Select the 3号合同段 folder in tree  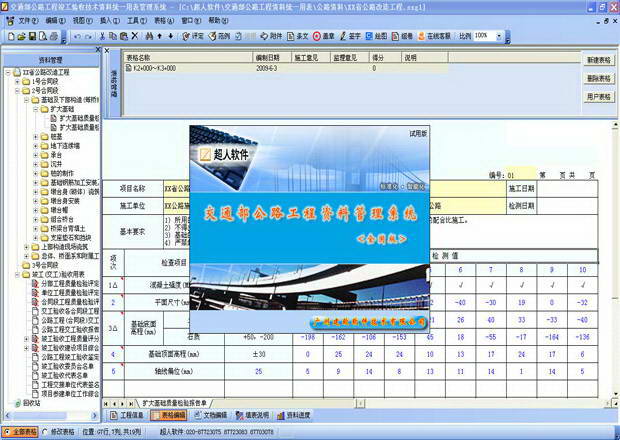(40, 265)
